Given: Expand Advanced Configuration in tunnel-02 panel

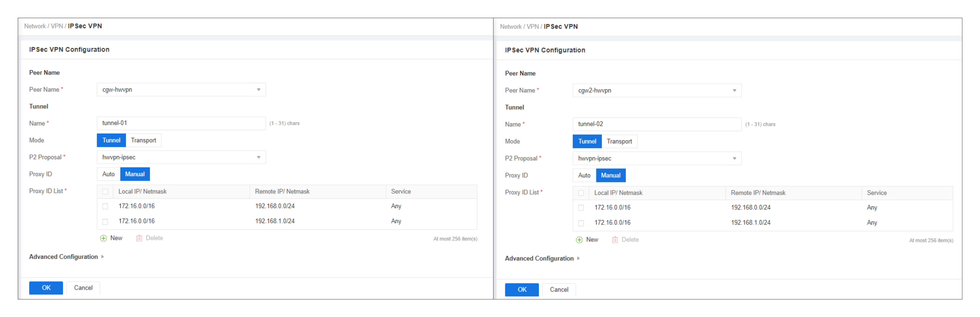Looking at the screenshot, I should [x=543, y=258].
